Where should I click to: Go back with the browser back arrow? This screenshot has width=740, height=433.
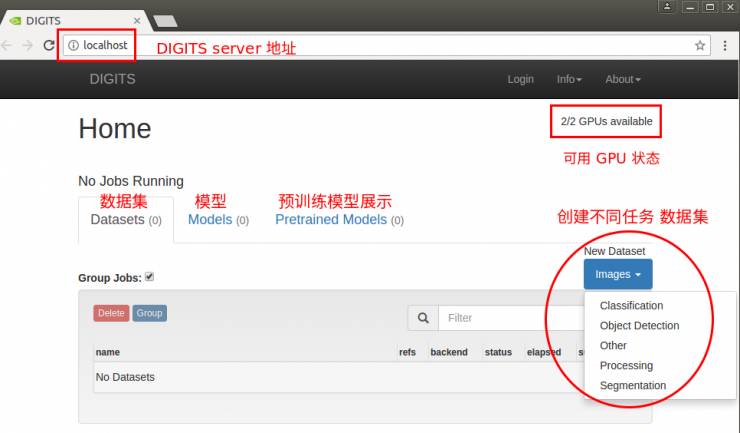pos(7,45)
